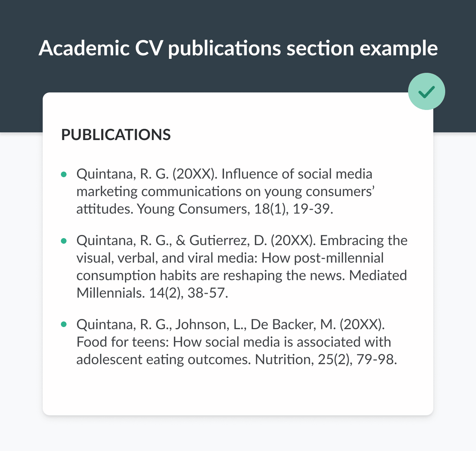Screen dimensions: 476x451
Task: Click 'visual, verbal, and viral media' line
Action: coord(167,258)
